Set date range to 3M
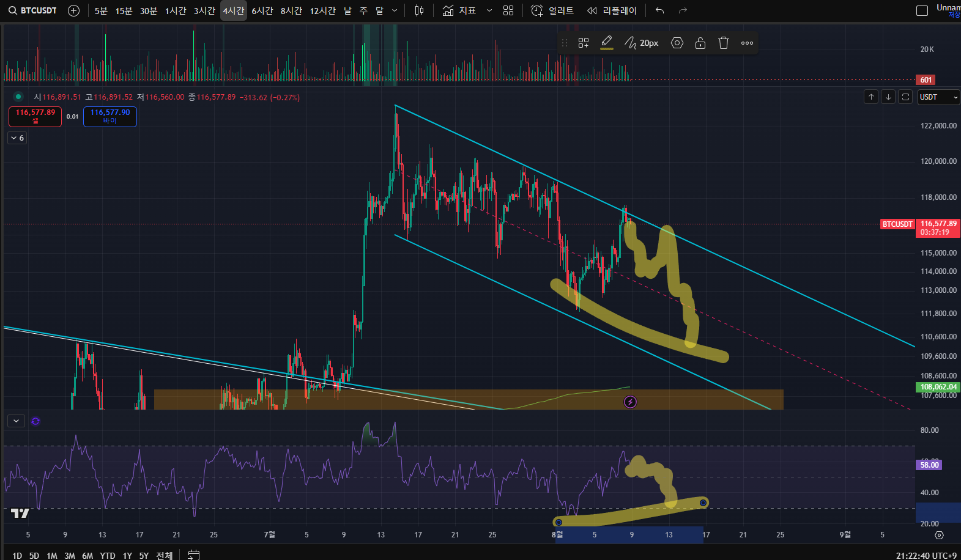The height and width of the screenshot is (560, 961). point(70,555)
